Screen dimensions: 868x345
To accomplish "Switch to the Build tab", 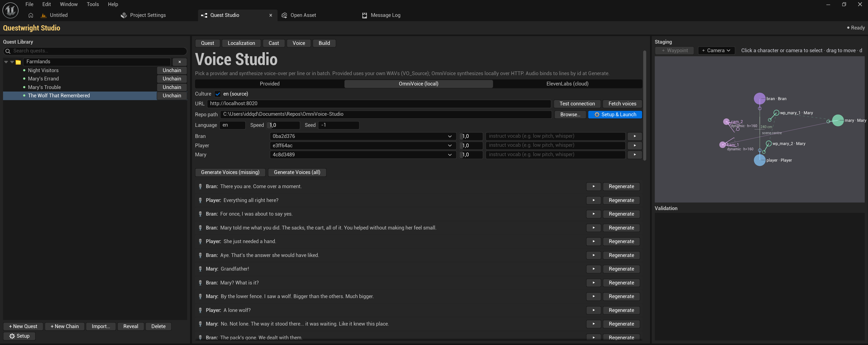I will [x=324, y=43].
